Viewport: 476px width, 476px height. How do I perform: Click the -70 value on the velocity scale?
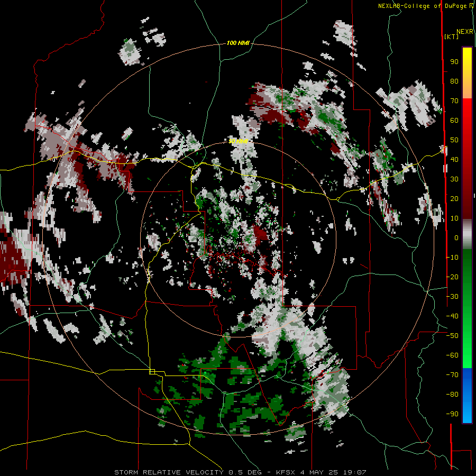click(x=452, y=375)
